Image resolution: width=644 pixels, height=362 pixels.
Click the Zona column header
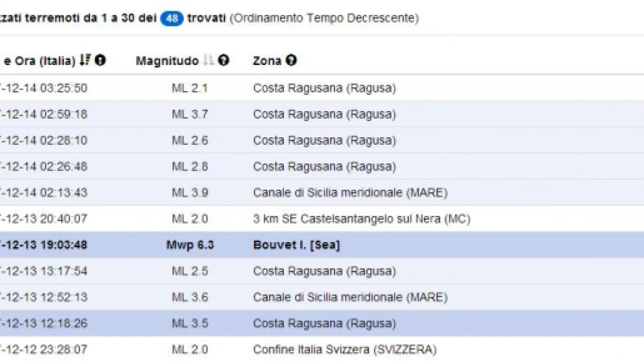(x=267, y=61)
